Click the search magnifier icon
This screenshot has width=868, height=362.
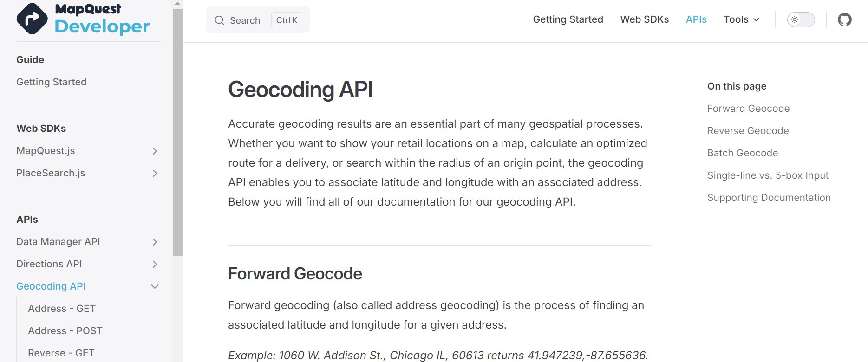pos(219,20)
